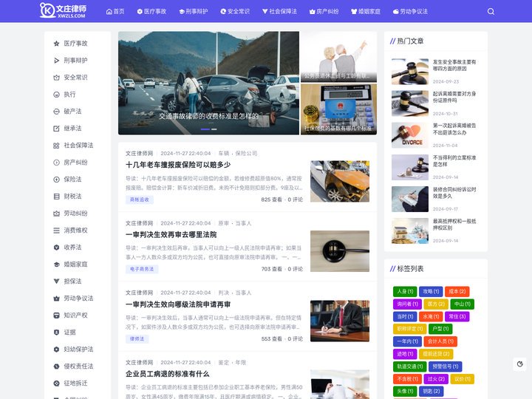Click icon beside sidebar 收养法
This screenshot has height=399, width=532.
click(x=56, y=248)
